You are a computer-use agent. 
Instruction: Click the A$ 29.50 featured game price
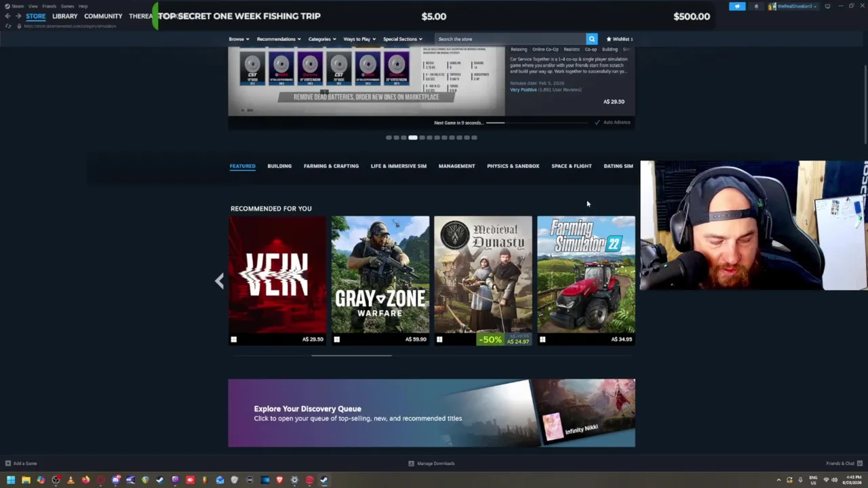[x=614, y=102]
